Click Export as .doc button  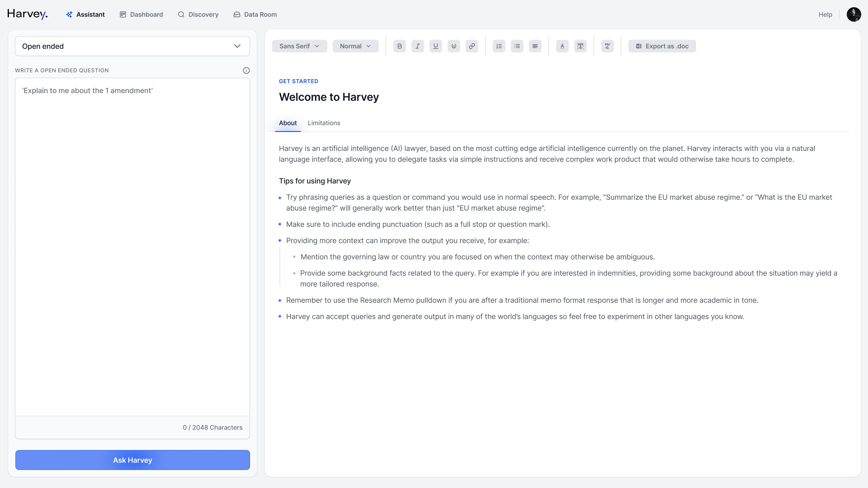662,46
